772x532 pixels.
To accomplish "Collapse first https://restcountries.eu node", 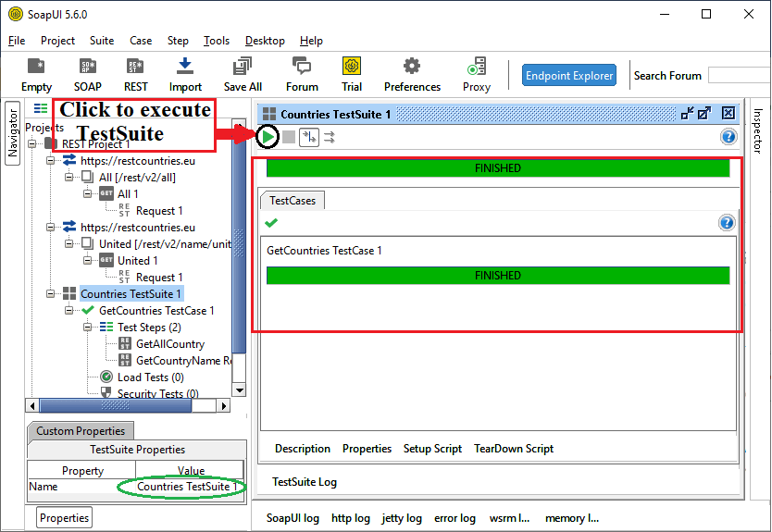I will [x=51, y=160].
